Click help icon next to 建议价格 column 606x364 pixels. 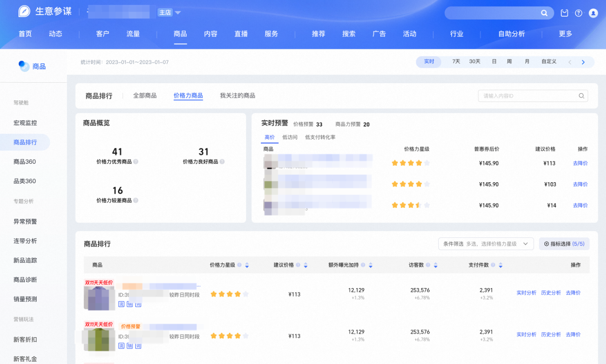298,265
